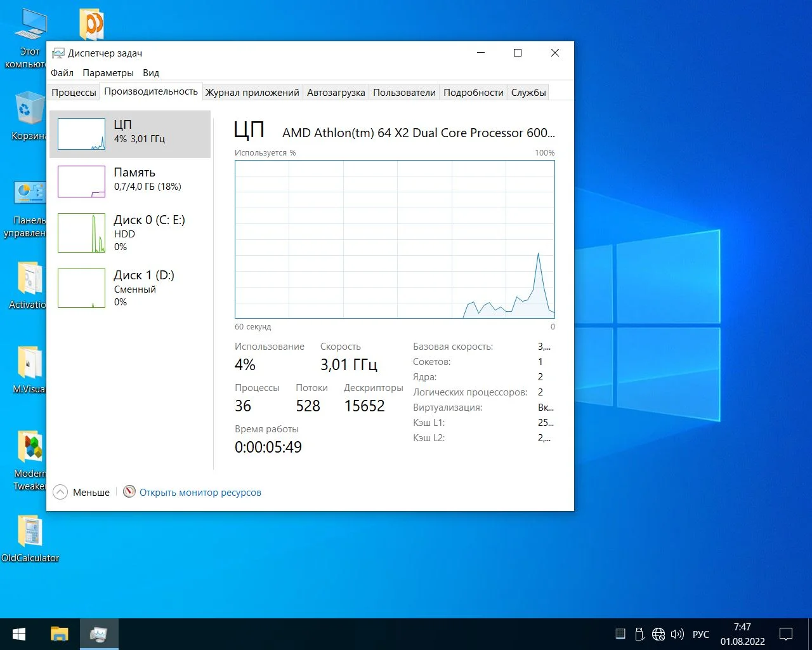Screen dimensions: 812x650
Task: Select the ЦП mini graph thumbnail
Action: (x=81, y=134)
